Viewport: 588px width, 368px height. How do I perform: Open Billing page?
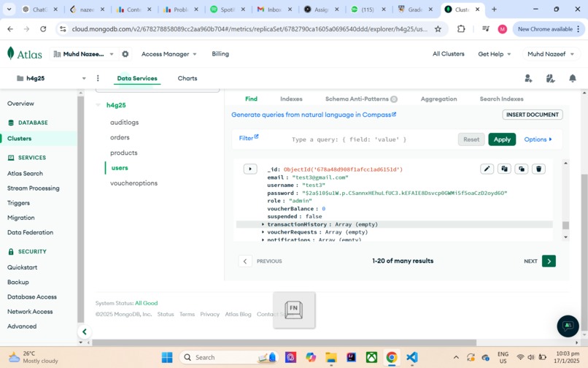[x=220, y=54]
